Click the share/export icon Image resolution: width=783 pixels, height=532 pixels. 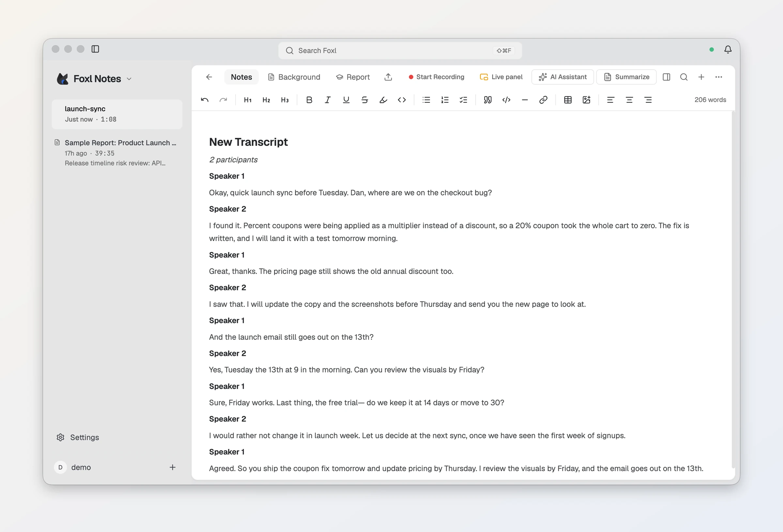point(388,77)
